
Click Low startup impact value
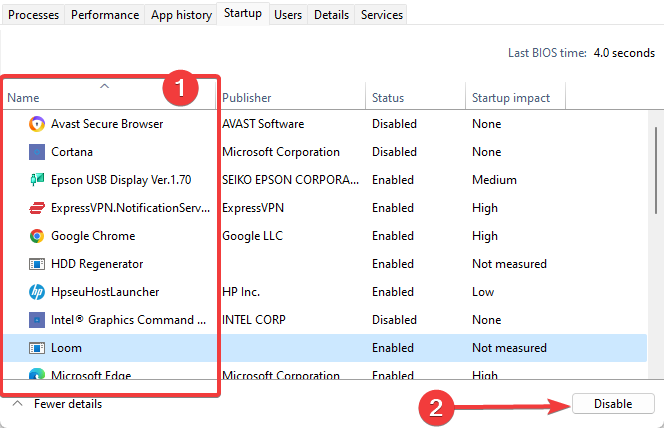coord(483,292)
